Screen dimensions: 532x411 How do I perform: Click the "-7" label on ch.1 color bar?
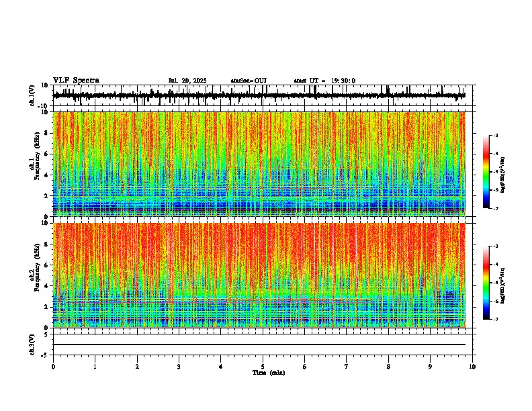(496, 208)
